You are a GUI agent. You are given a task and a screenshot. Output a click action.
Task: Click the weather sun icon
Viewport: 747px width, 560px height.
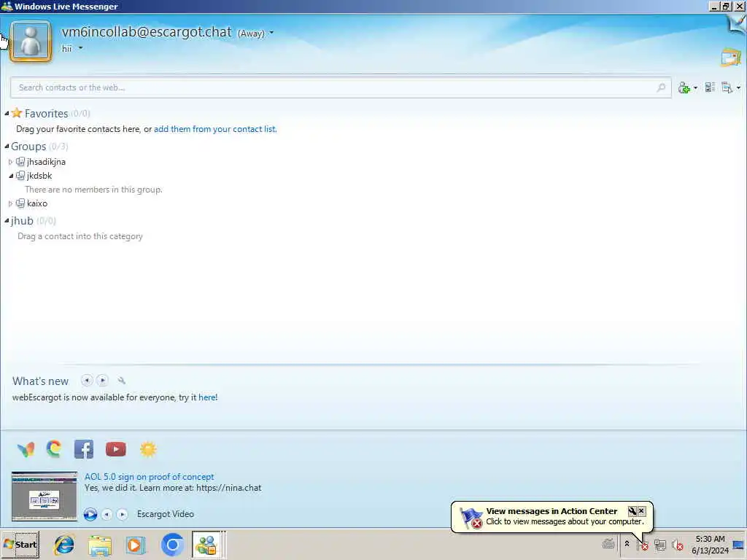click(148, 449)
